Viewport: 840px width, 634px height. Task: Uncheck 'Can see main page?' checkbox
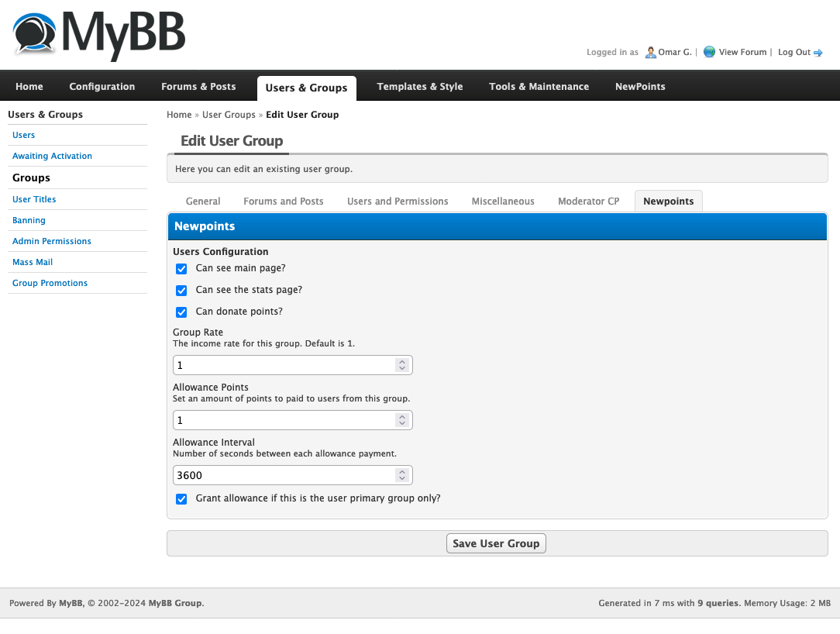tap(181, 269)
